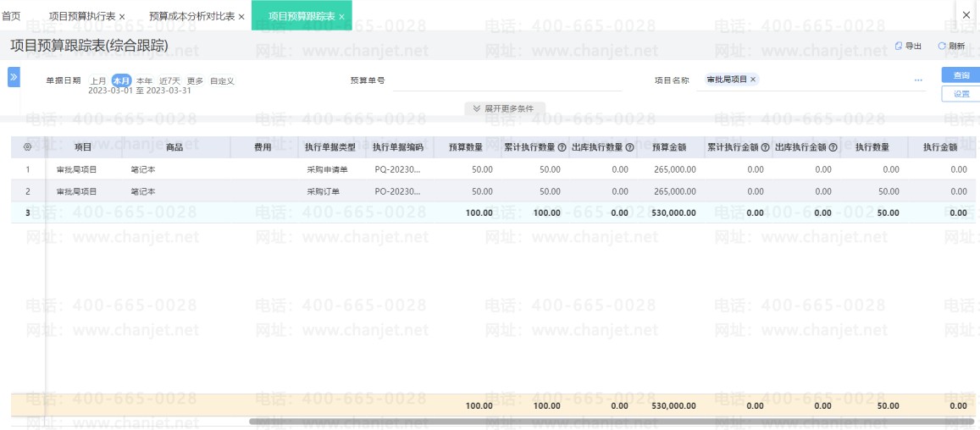Show help for 累计执行金额 column
This screenshot has width=980, height=430.
(x=765, y=147)
